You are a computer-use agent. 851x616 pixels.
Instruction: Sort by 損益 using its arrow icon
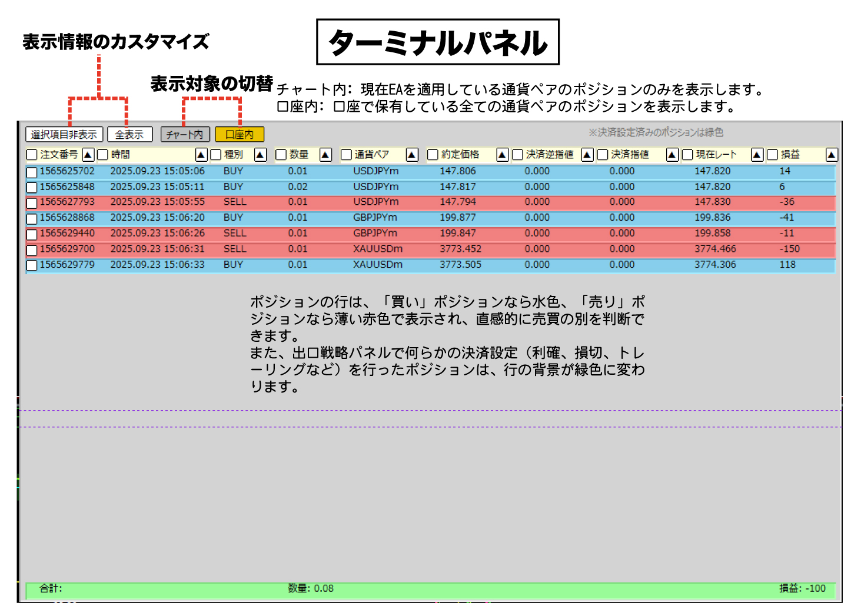click(x=832, y=155)
